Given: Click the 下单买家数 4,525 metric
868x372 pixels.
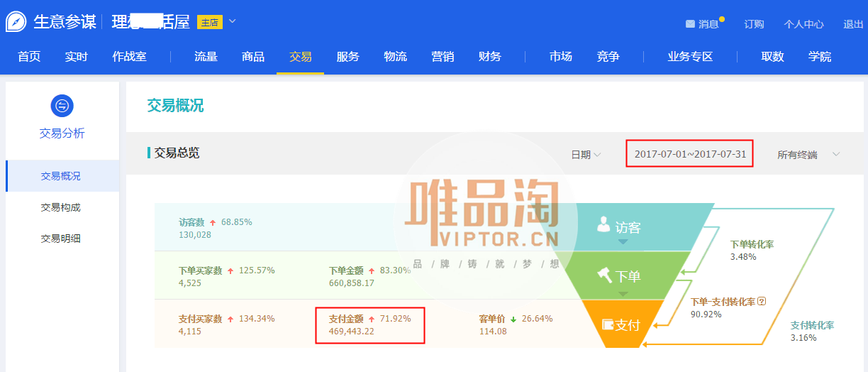Looking at the screenshot, I should point(226,276).
